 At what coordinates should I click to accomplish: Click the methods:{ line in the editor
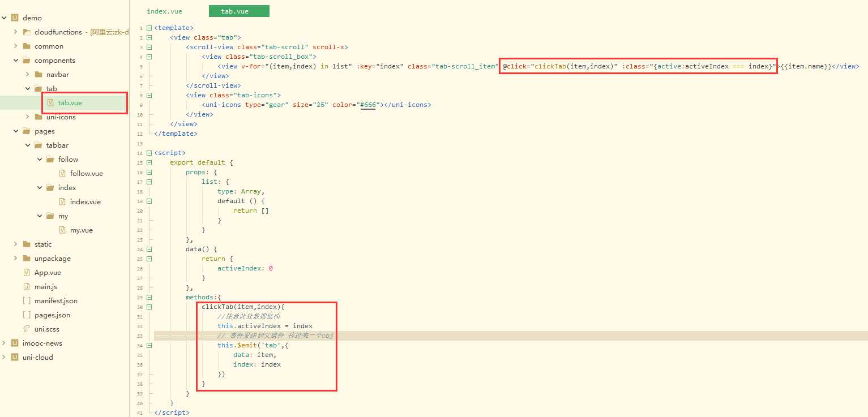[x=203, y=297]
